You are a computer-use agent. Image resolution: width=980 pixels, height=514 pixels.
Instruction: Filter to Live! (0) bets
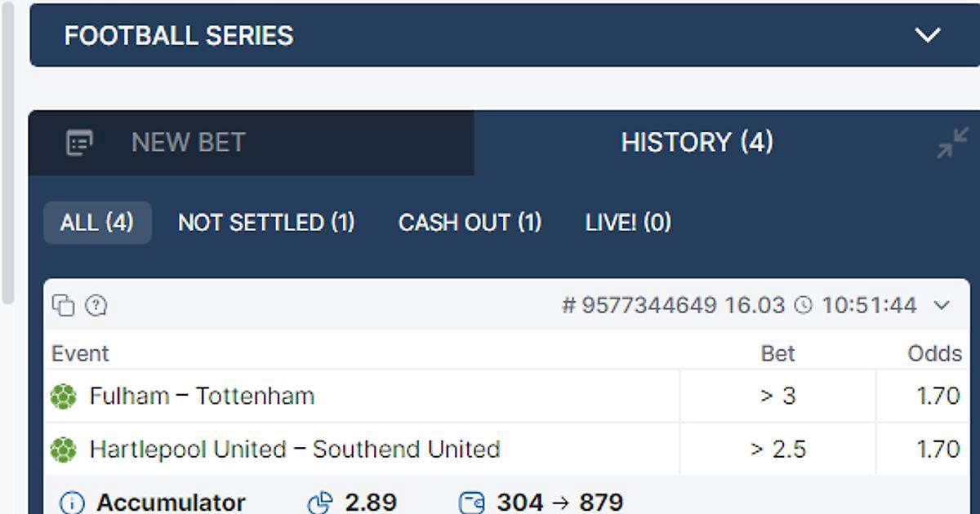coord(628,223)
